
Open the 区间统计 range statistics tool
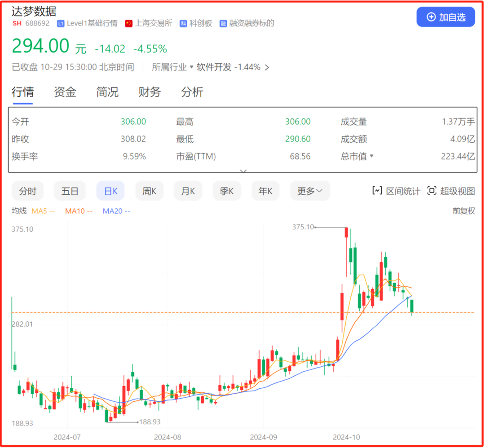click(396, 191)
